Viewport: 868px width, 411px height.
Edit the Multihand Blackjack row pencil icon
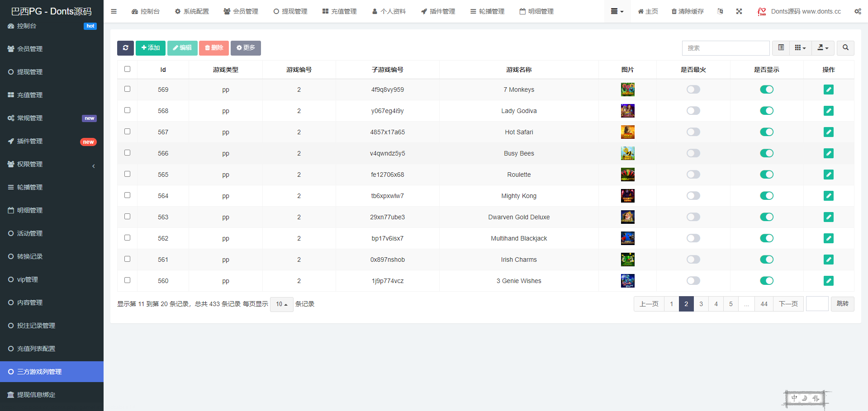(829, 238)
